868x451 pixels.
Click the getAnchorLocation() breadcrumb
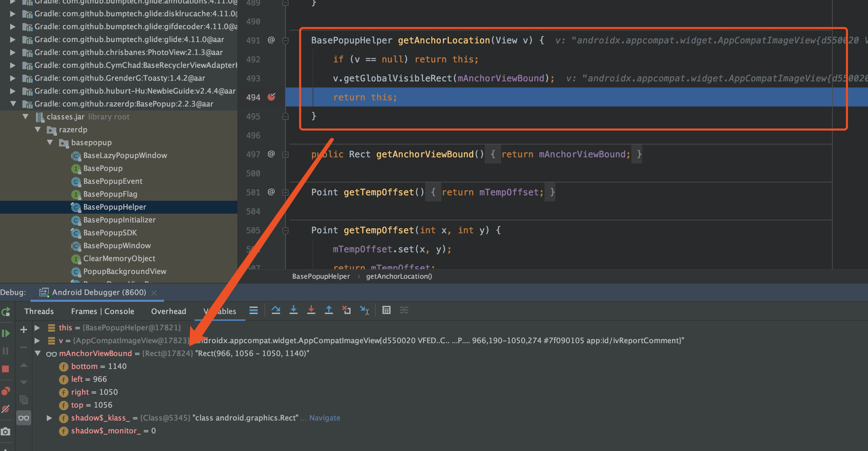click(x=399, y=276)
